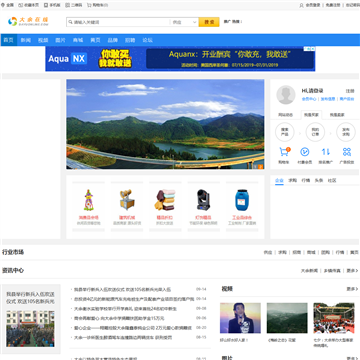Select the 新闻 tab in blue navigation bar
The image size is (360, 360).
[x=26, y=40]
